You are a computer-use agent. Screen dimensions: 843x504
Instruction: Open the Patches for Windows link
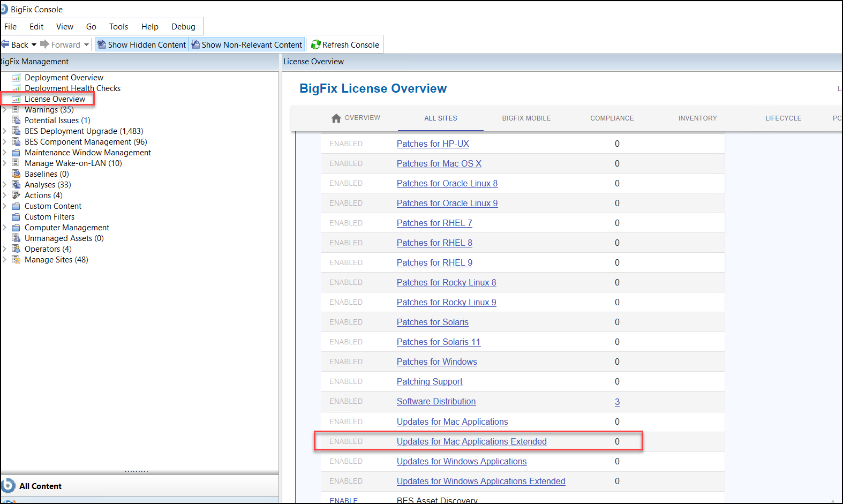click(437, 362)
